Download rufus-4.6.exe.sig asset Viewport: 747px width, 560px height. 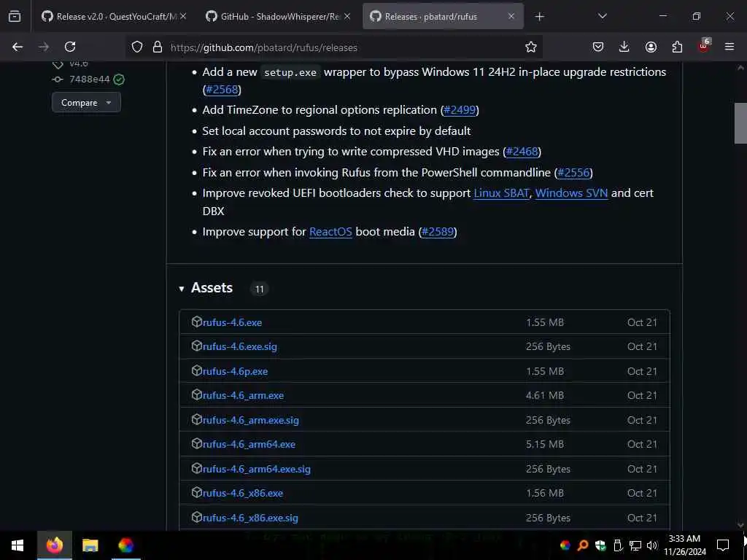(239, 346)
